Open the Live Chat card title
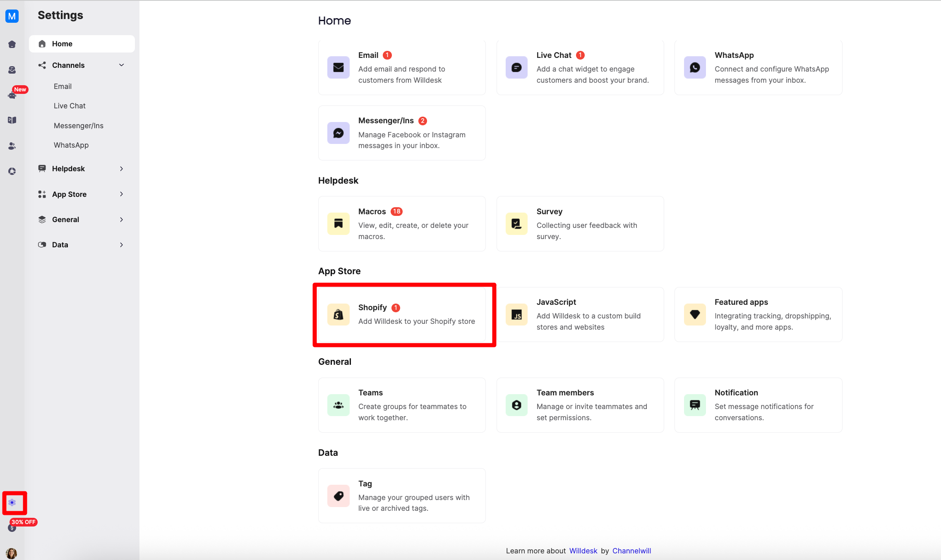The width and height of the screenshot is (941, 560). click(x=554, y=55)
